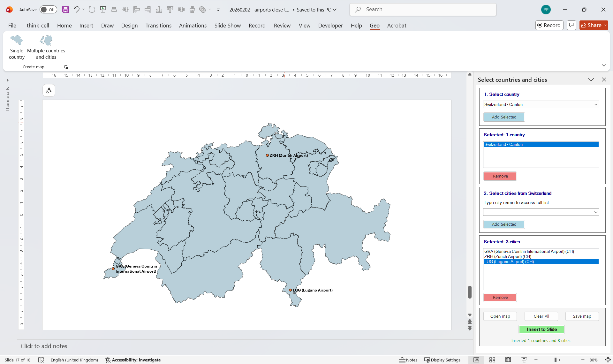Viewport: 613px width, 364px height.
Task: Open the think-cell ribbon tab
Action: tap(38, 26)
